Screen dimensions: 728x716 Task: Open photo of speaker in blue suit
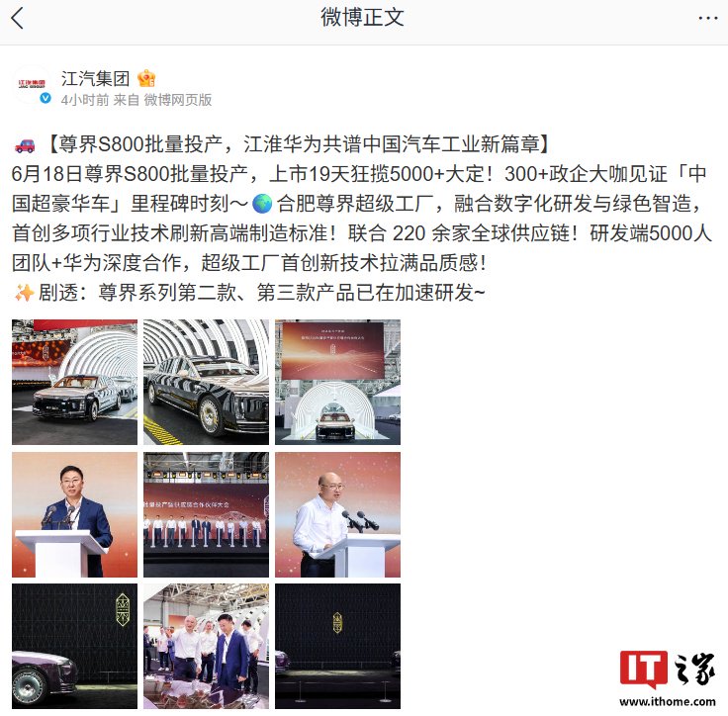click(75, 514)
